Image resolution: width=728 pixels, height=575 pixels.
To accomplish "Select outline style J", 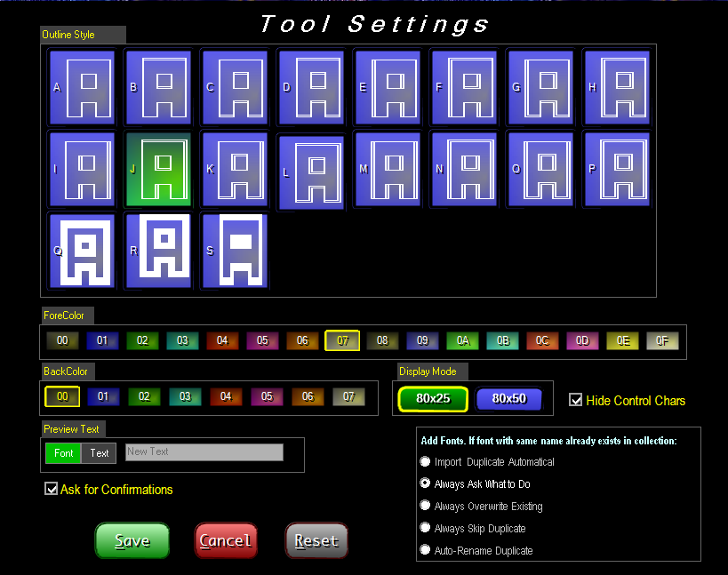I will point(157,169).
